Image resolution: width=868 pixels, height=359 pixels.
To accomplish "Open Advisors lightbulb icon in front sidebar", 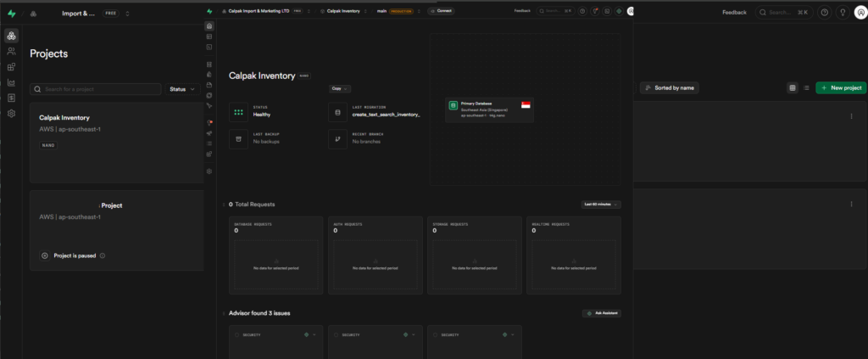I will [x=209, y=122].
